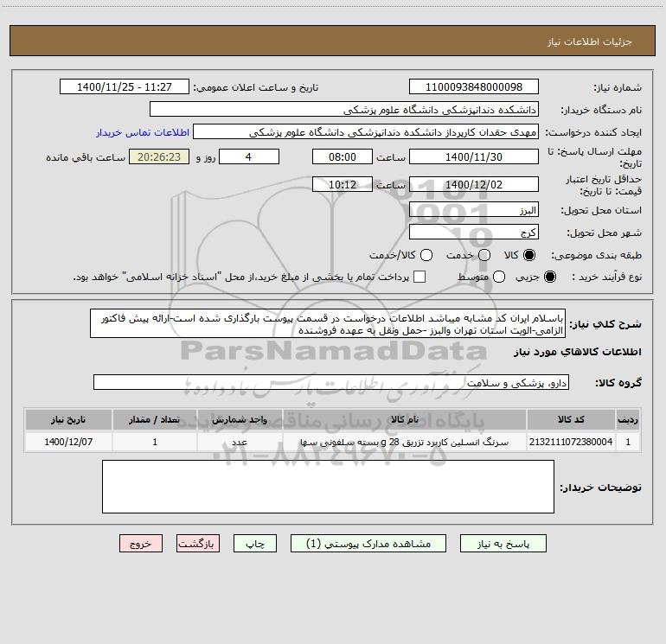The image size is (666, 644).
Task: Click product code 2132111072380004 cell
Action: click(571, 442)
